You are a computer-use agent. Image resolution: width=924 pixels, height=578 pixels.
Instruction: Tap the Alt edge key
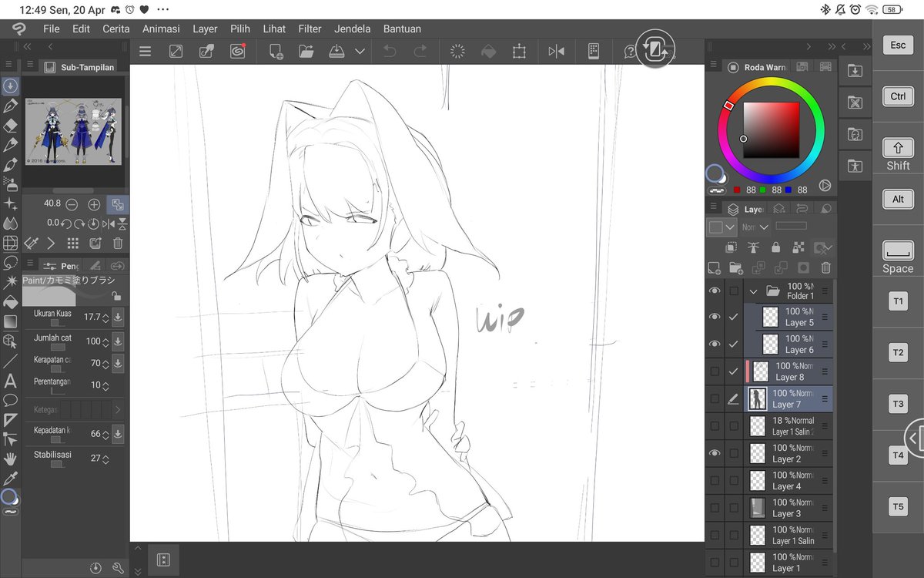click(898, 199)
